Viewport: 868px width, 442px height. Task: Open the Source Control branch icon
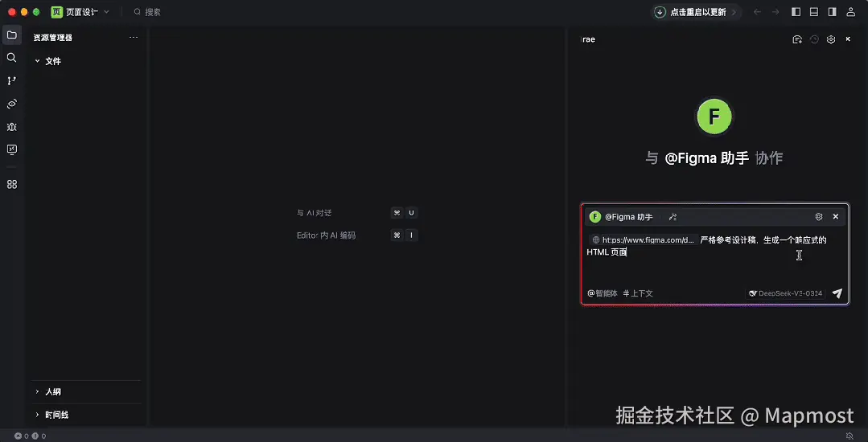click(x=11, y=81)
